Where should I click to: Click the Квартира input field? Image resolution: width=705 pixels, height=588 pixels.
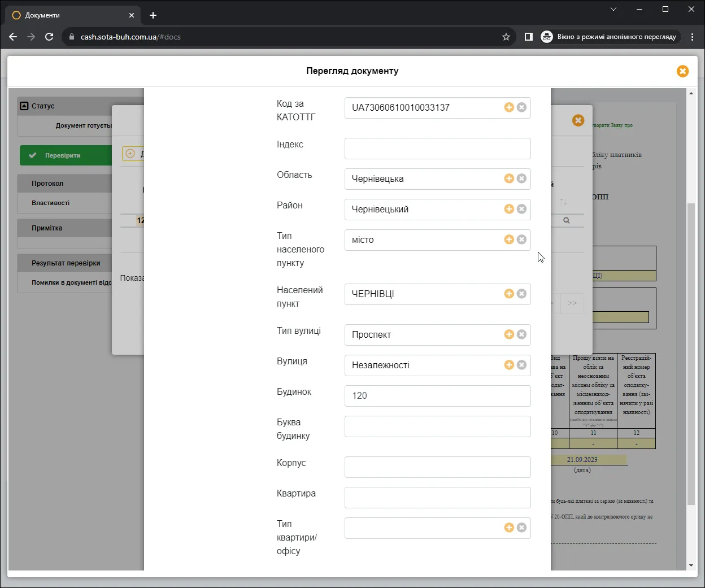(x=437, y=498)
